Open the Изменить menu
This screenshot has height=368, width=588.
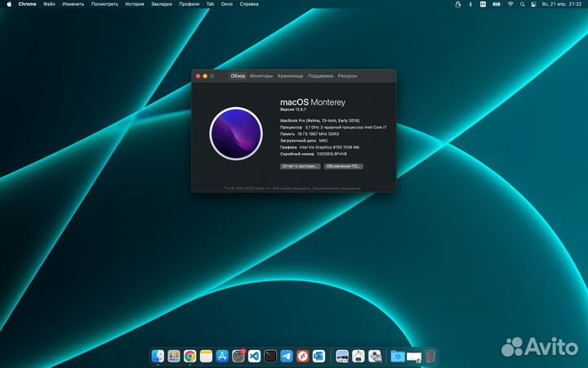(73, 4)
